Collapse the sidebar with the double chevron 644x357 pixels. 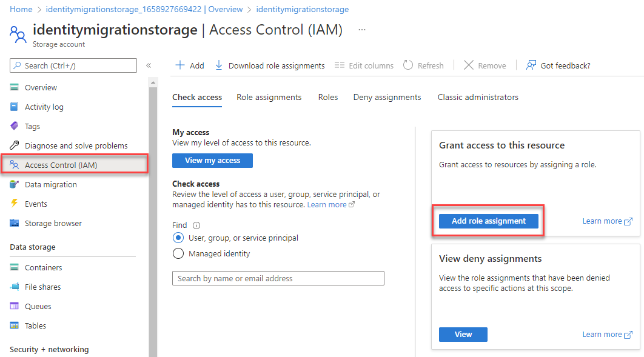[x=149, y=65]
